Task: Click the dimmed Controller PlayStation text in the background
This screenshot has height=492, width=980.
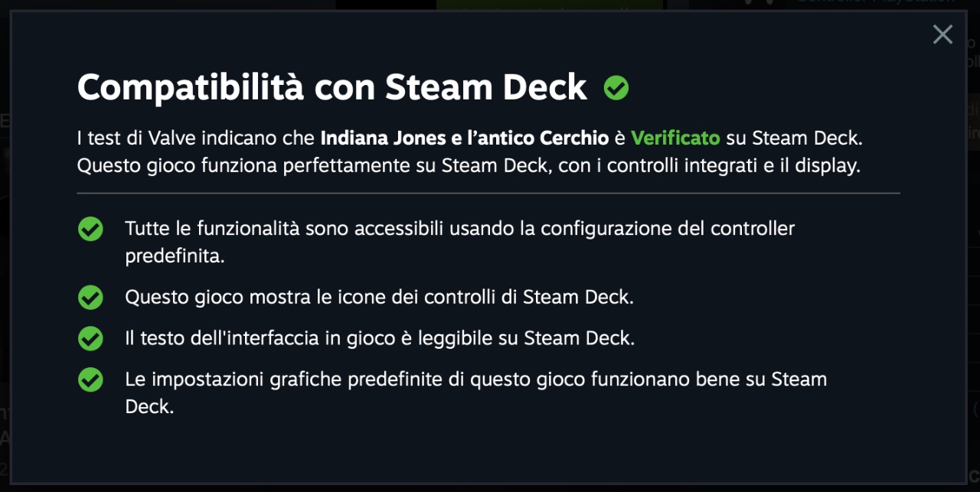Action: click(x=875, y=2)
